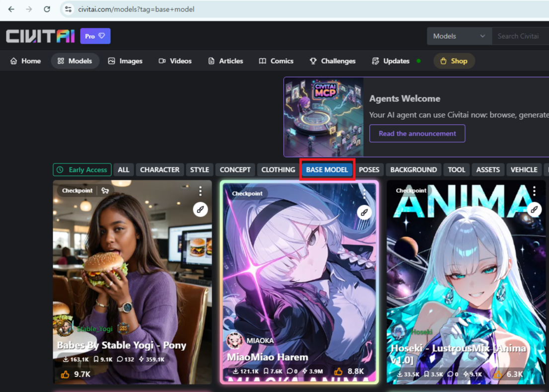This screenshot has height=392, width=549.
Task: Expand the Models search category dropdown
Action: click(x=459, y=36)
